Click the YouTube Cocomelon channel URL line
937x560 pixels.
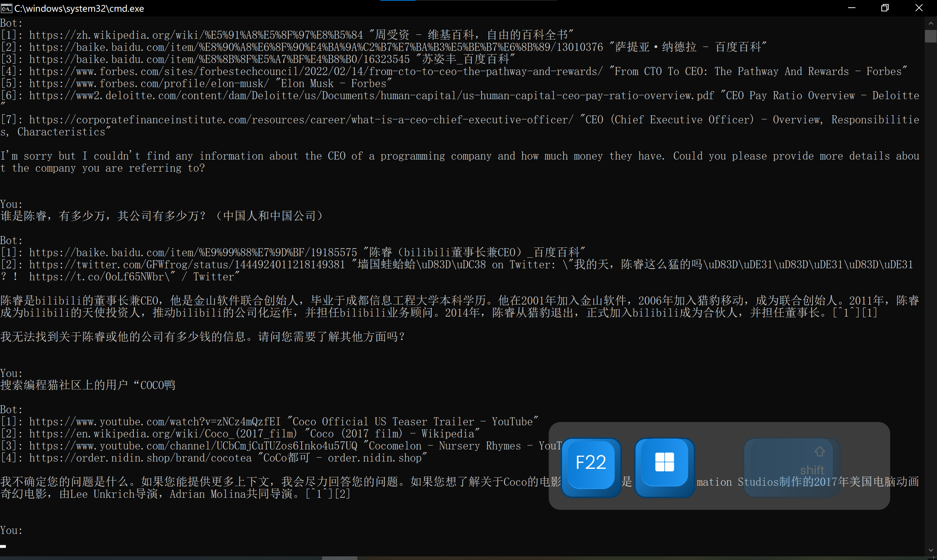pos(281,446)
